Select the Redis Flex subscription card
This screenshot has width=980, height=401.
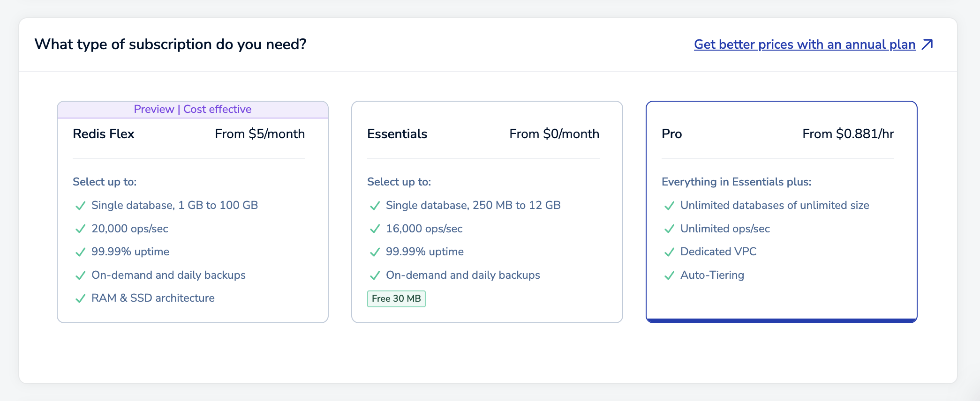tap(193, 212)
